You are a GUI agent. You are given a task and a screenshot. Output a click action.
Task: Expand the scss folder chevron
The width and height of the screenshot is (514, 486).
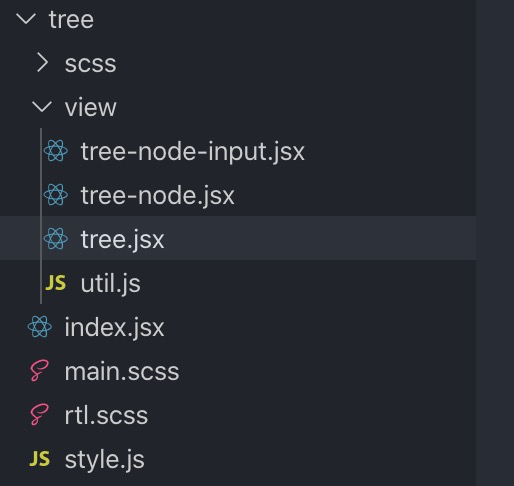coord(43,63)
